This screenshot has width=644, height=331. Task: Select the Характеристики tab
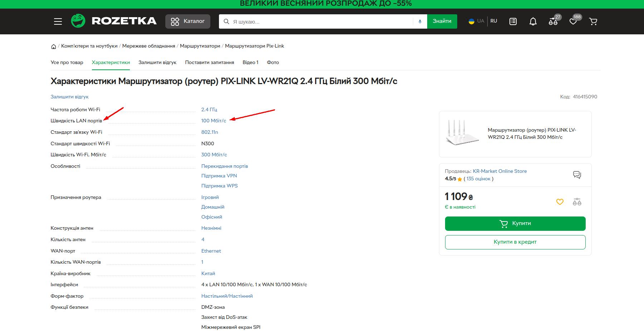click(x=111, y=63)
